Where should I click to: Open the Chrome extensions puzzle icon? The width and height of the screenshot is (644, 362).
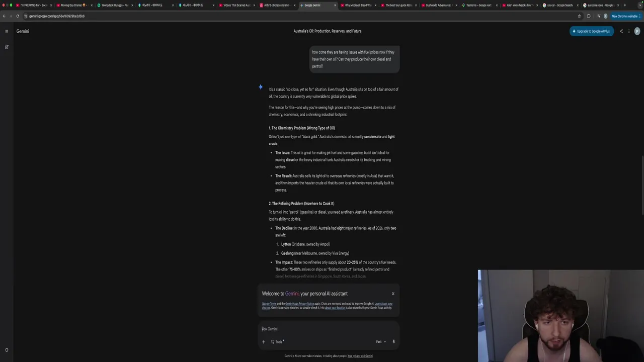(589, 16)
